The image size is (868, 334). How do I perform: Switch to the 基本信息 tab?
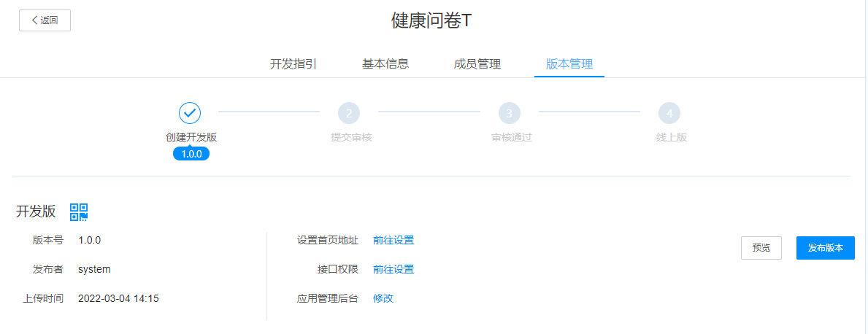[385, 63]
